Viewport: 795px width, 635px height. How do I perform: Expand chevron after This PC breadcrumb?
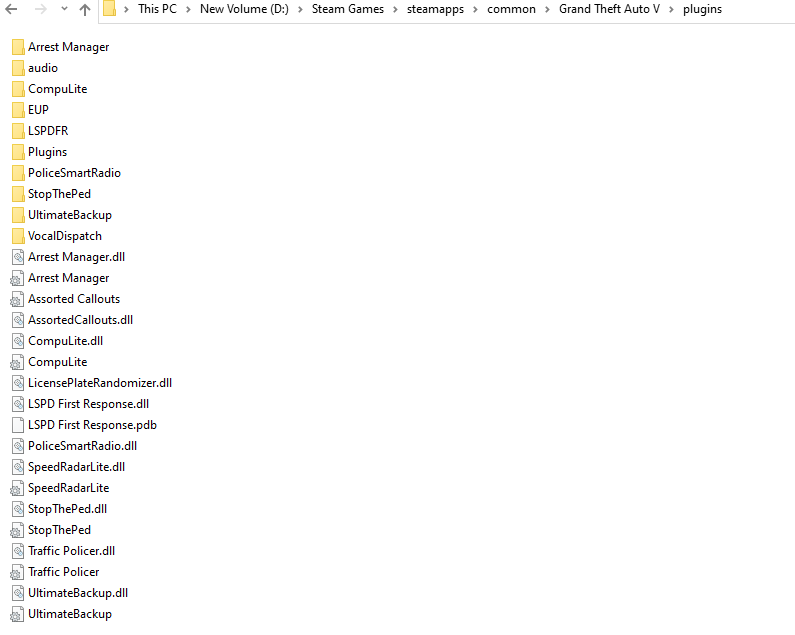[188, 9]
